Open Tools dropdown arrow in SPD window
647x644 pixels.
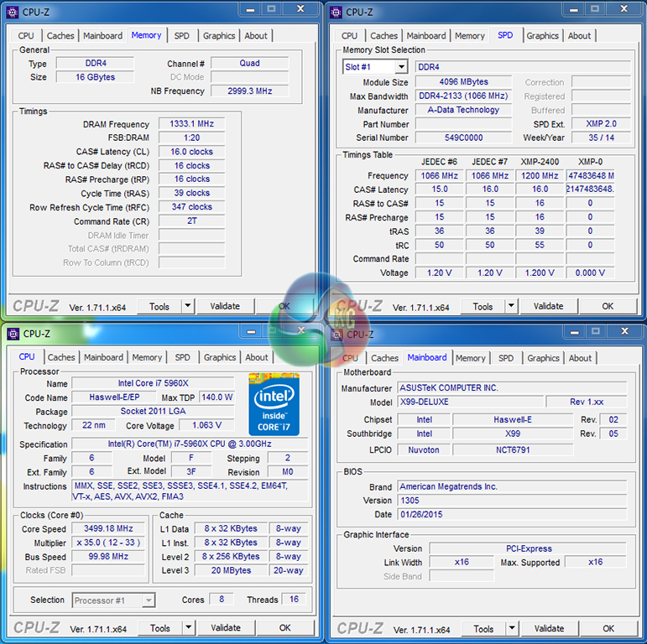click(511, 306)
